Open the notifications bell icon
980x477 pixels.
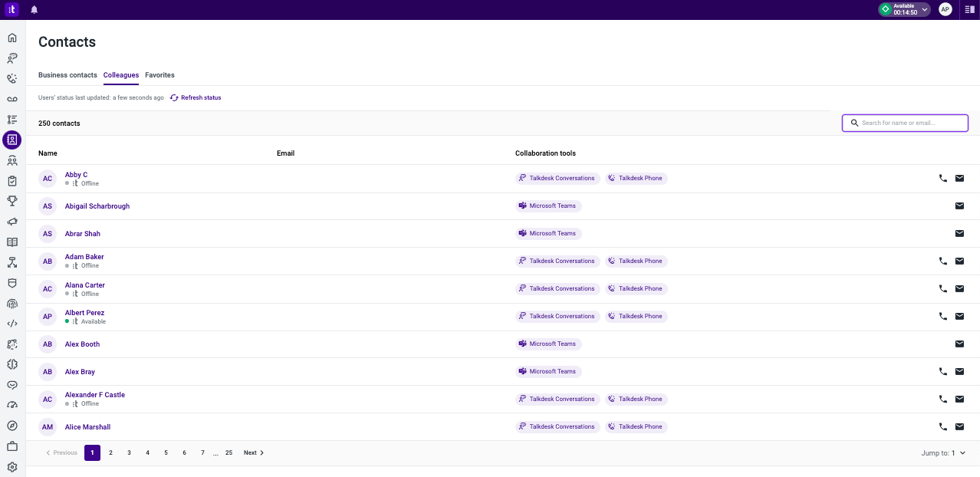(x=32, y=9)
